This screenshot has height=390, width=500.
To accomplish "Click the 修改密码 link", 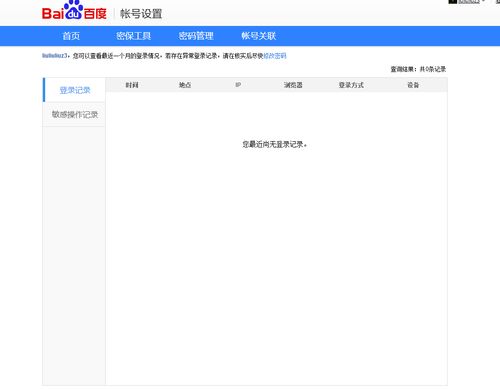I will point(275,56).
